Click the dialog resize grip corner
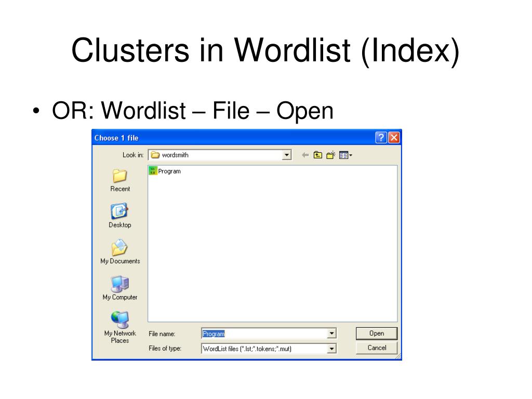The image size is (532, 399). coord(398,356)
